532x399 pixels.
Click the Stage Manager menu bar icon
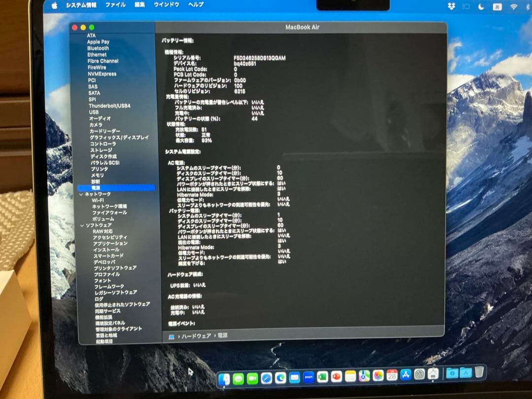pyautogui.click(x=466, y=6)
